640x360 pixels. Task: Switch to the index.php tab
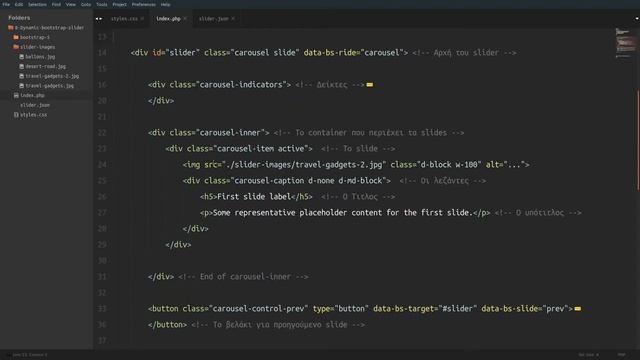click(168, 19)
